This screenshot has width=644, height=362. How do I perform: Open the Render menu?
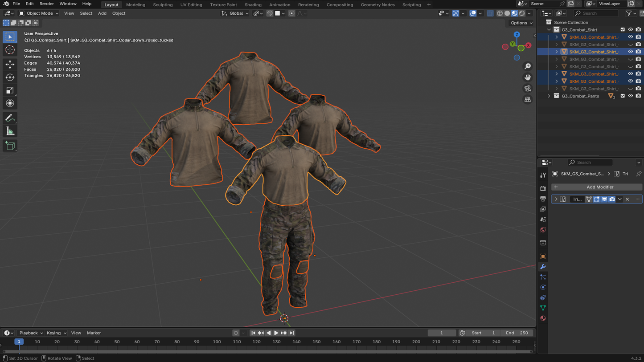pos(46,4)
